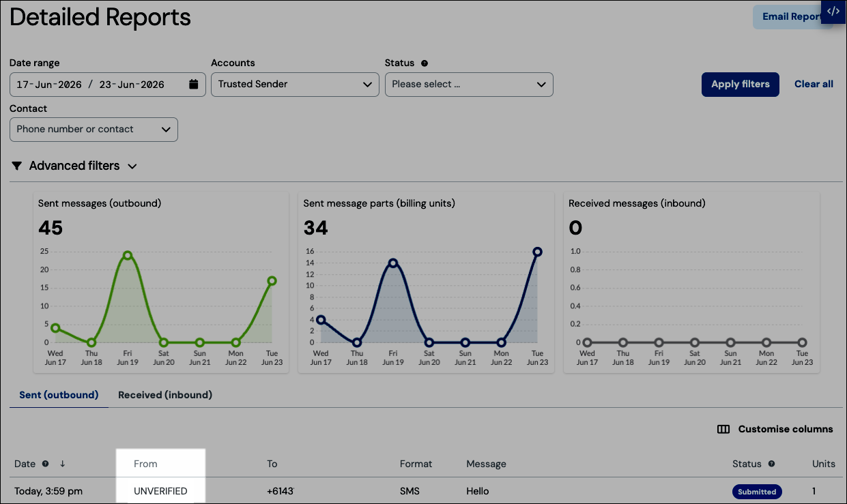The image size is (847, 504).
Task: Click the Submitted status badge
Action: tap(757, 492)
